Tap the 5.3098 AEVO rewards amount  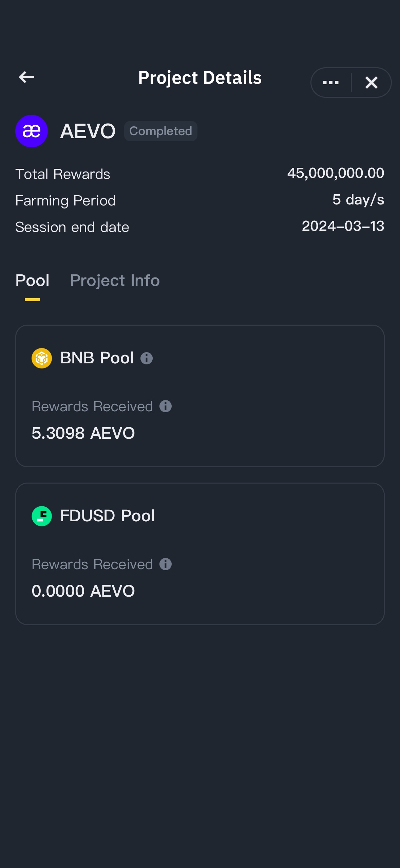[x=83, y=433]
